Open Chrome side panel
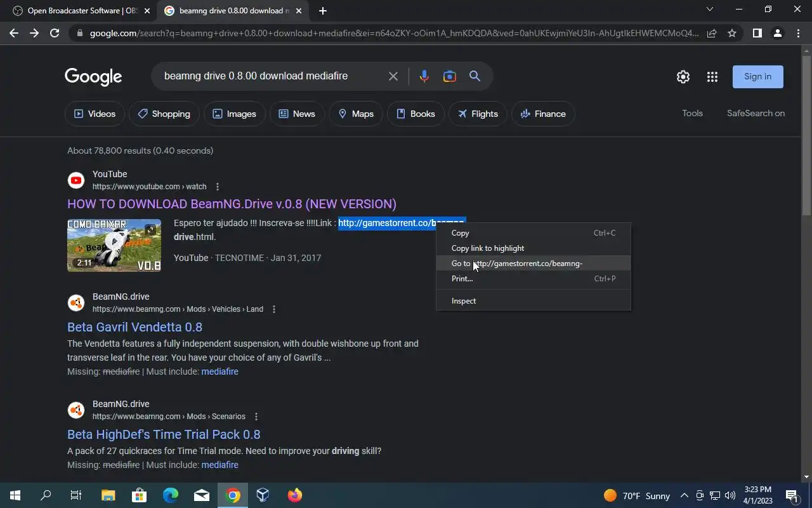The height and width of the screenshot is (508, 812). tap(757, 33)
